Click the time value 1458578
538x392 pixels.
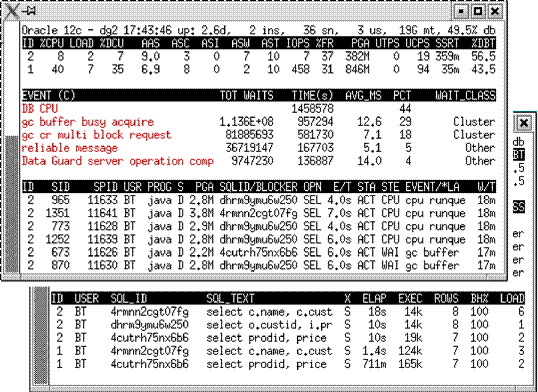(x=312, y=108)
